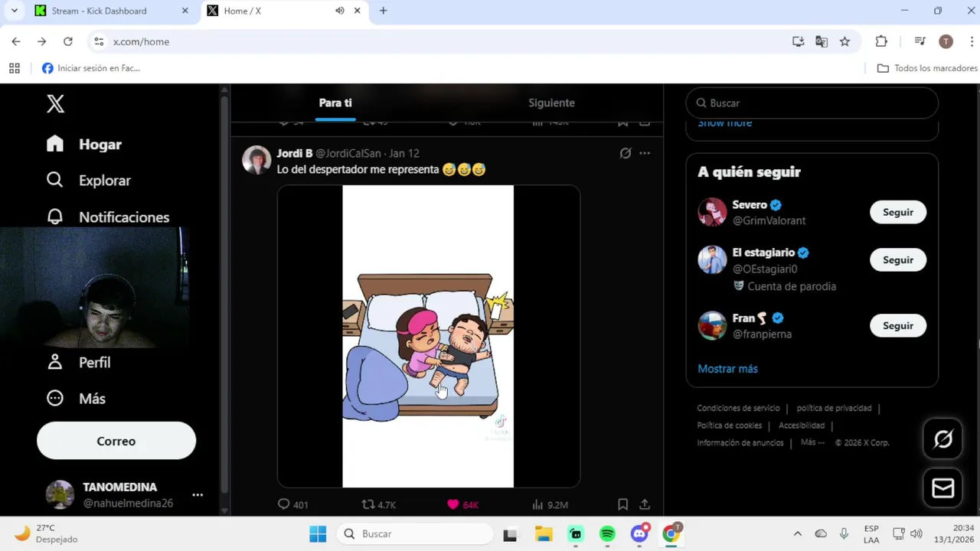The height and width of the screenshot is (551, 980).
Task: Open Todos los marcadores folder
Action: click(927, 68)
